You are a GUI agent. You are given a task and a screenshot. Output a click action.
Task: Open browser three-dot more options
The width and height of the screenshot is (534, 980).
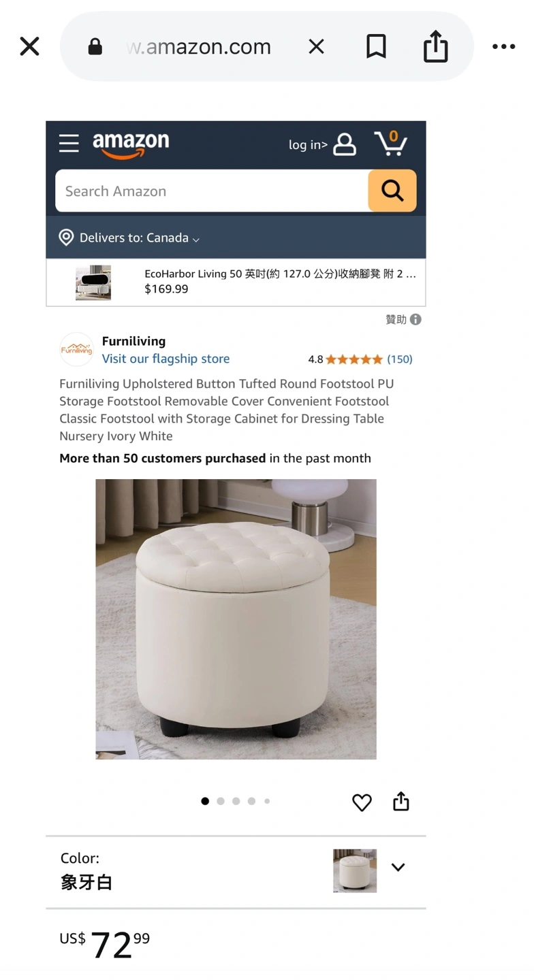click(x=503, y=46)
